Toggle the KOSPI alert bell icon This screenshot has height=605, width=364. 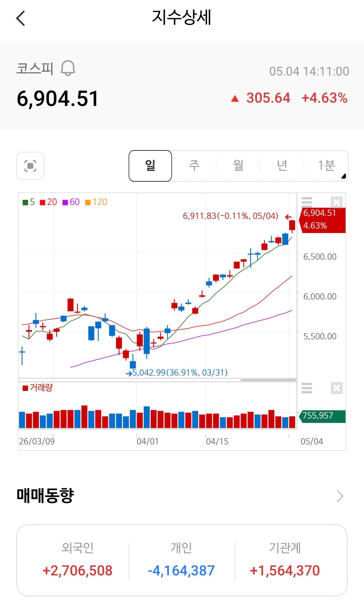pyautogui.click(x=68, y=68)
